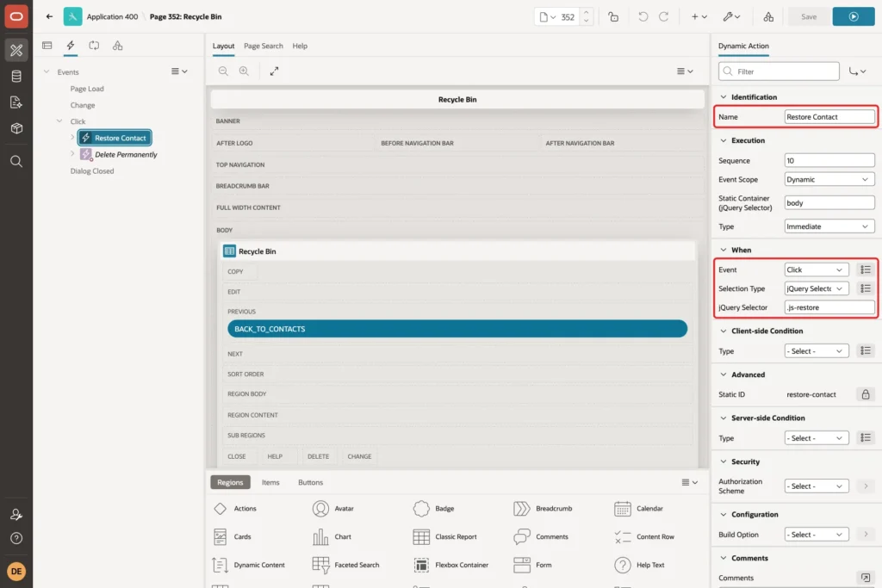The width and height of the screenshot is (882, 588).
Task: Open the Events tree options menu
Action: click(x=179, y=71)
